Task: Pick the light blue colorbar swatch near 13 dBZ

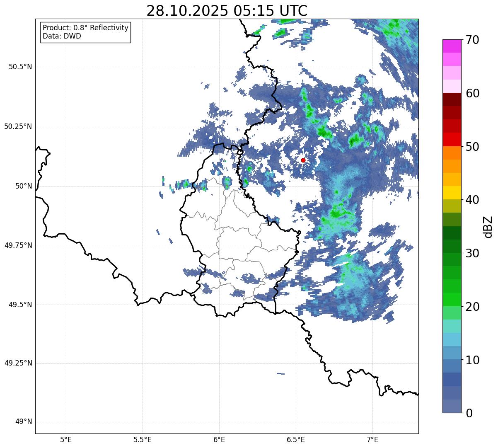Action: (x=452, y=339)
